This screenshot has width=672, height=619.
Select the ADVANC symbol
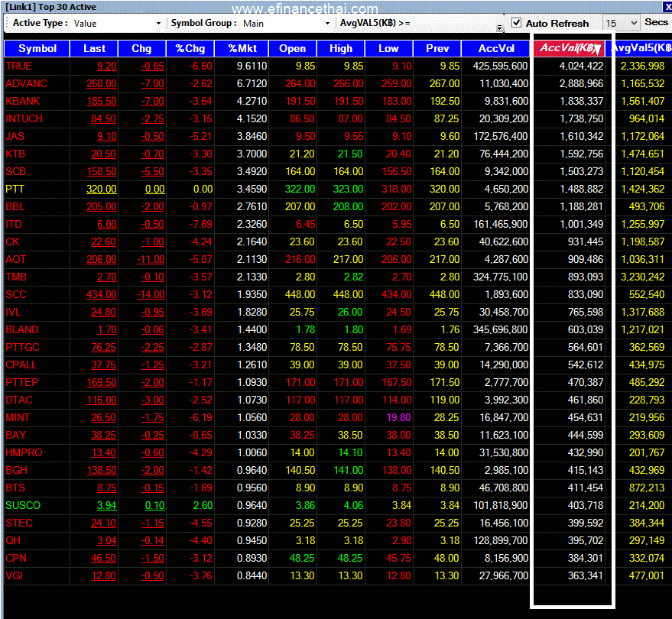pos(26,83)
